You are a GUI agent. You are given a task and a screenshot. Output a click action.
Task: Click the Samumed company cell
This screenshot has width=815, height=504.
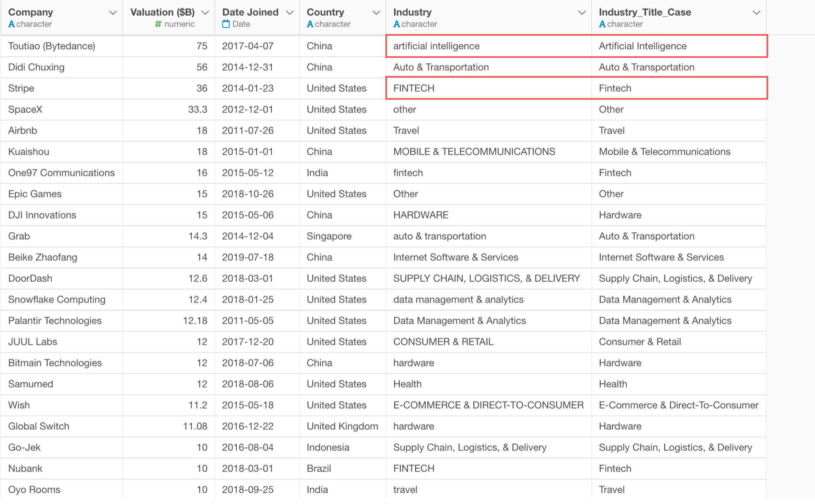(62, 384)
